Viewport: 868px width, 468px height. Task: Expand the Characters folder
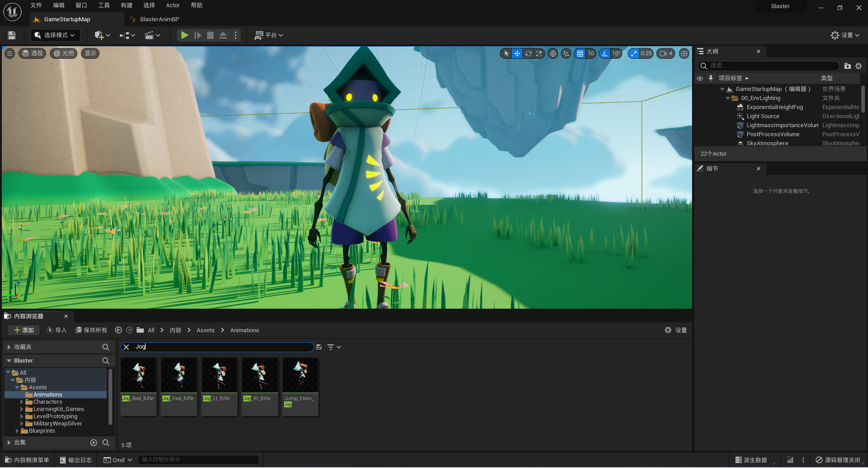[x=22, y=402]
